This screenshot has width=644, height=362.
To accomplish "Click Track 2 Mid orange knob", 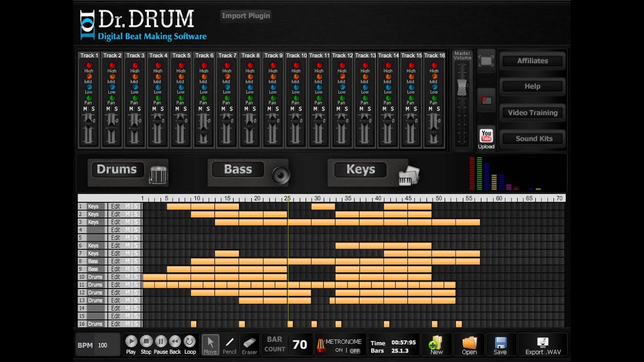I will 112,76.
